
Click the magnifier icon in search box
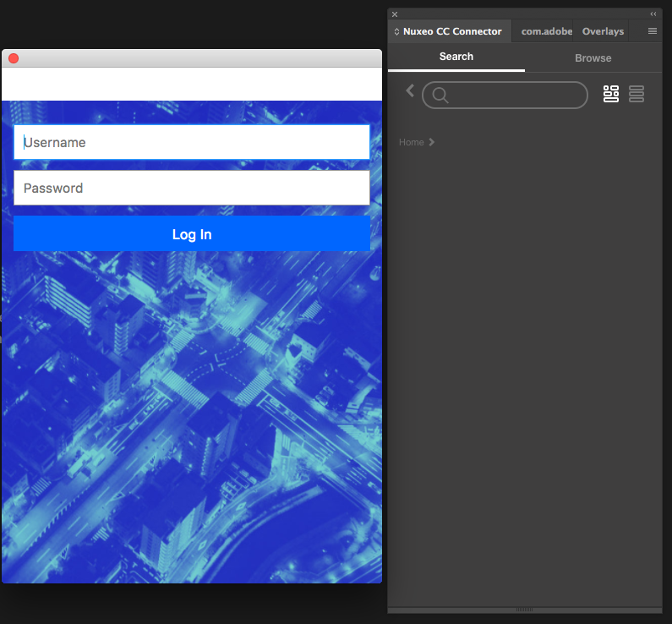[x=440, y=95]
